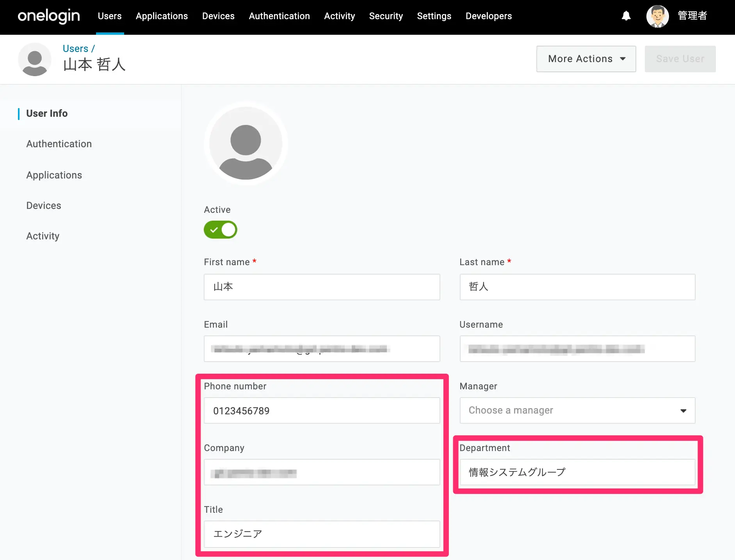Image resolution: width=735 pixels, height=560 pixels.
Task: Open the Users top navigation tab
Action: [110, 16]
